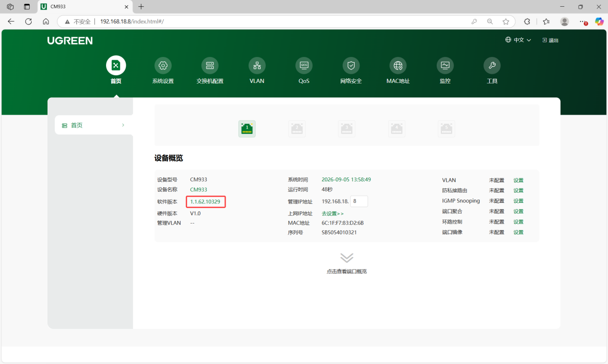
Task: Click 设置 link for 防私接路由
Action: [x=518, y=190]
